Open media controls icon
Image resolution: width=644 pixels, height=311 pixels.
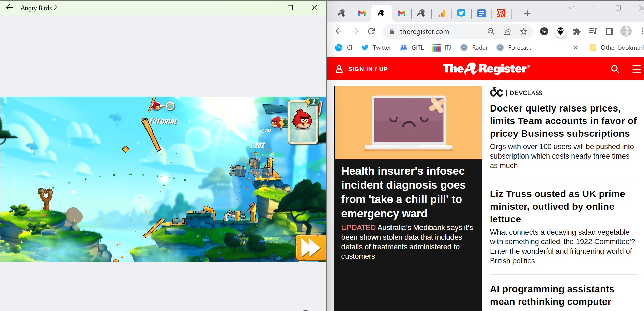pos(593,31)
